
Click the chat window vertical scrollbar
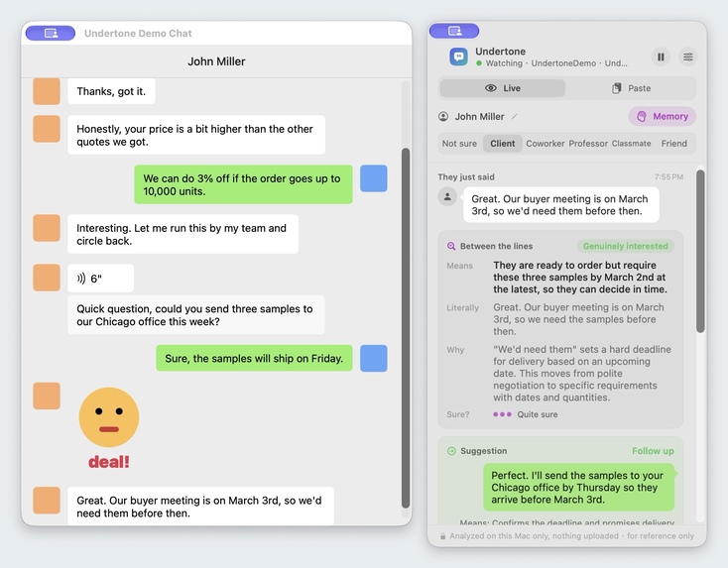406,328
